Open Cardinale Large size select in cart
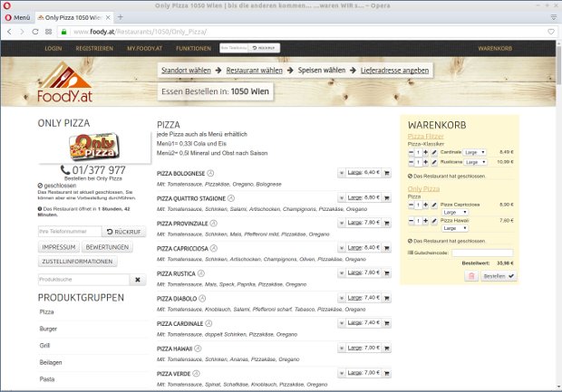 coord(475,152)
